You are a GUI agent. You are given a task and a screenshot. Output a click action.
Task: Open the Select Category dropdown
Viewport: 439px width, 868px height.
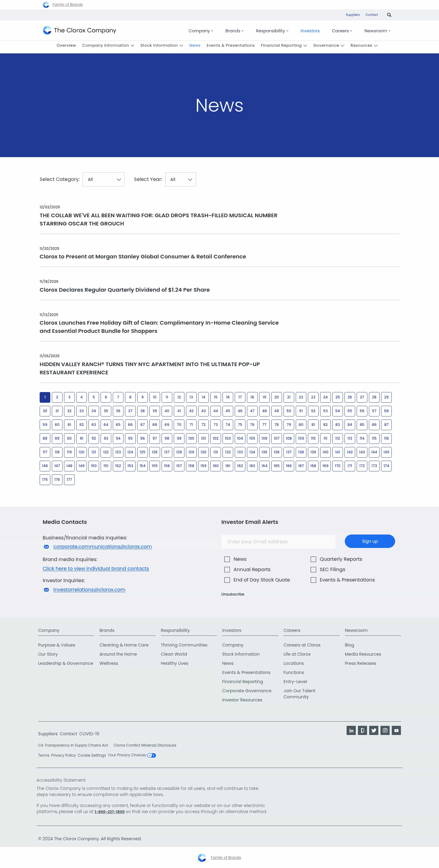click(103, 179)
